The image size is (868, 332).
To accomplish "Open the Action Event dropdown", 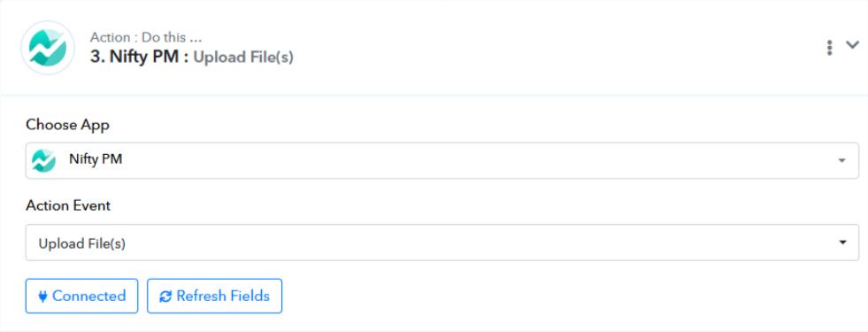I will [442, 243].
